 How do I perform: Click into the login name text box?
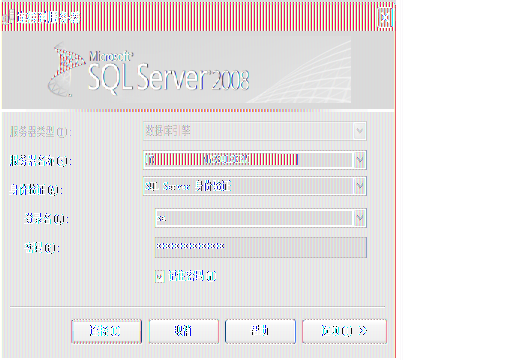pyautogui.click(x=254, y=218)
